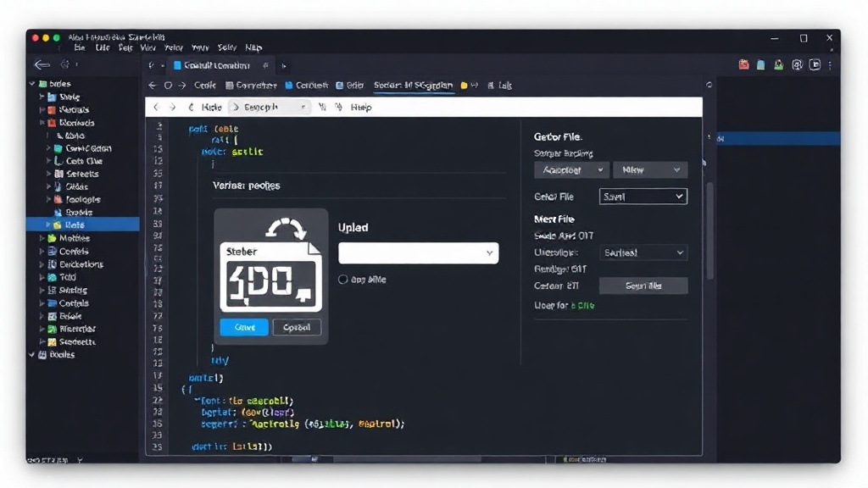
Task: Click the green link after Uoer for
Action: [x=582, y=305]
